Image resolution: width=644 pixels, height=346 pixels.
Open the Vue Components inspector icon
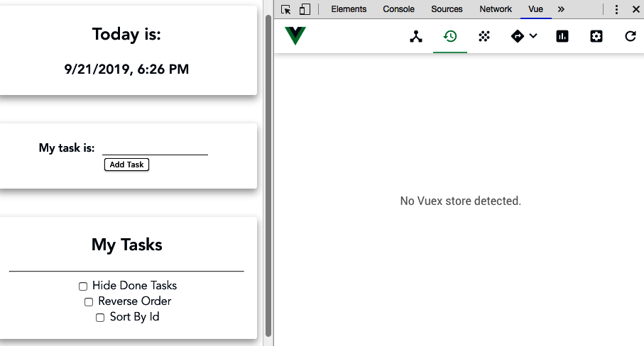(415, 36)
